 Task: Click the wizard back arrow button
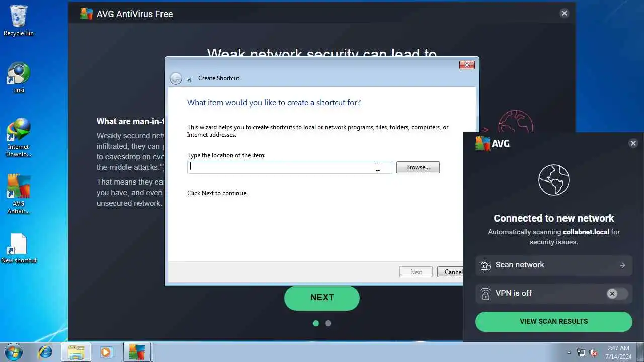[x=176, y=78]
